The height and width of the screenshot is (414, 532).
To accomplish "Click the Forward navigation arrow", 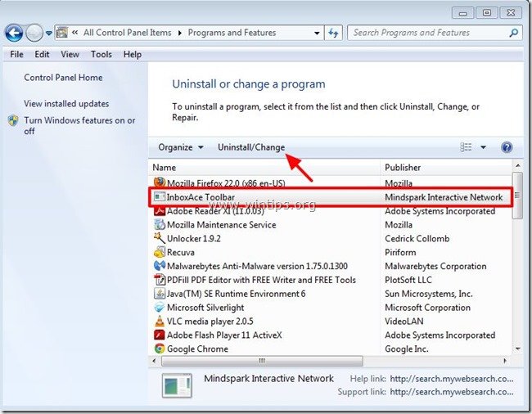I will pos(34,33).
